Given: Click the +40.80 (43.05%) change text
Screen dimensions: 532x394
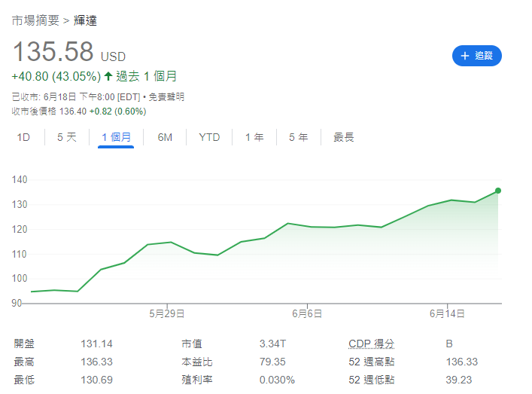Looking at the screenshot, I should coord(56,76).
